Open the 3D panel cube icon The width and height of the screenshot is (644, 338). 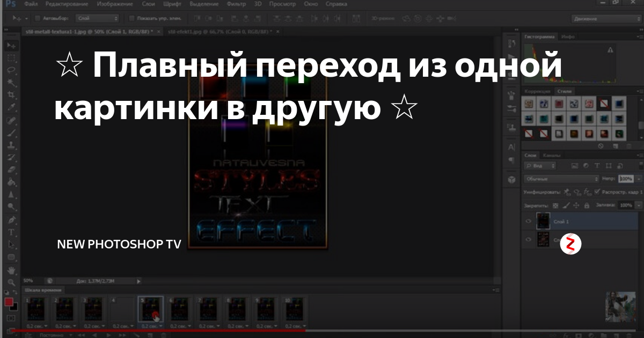(511, 179)
